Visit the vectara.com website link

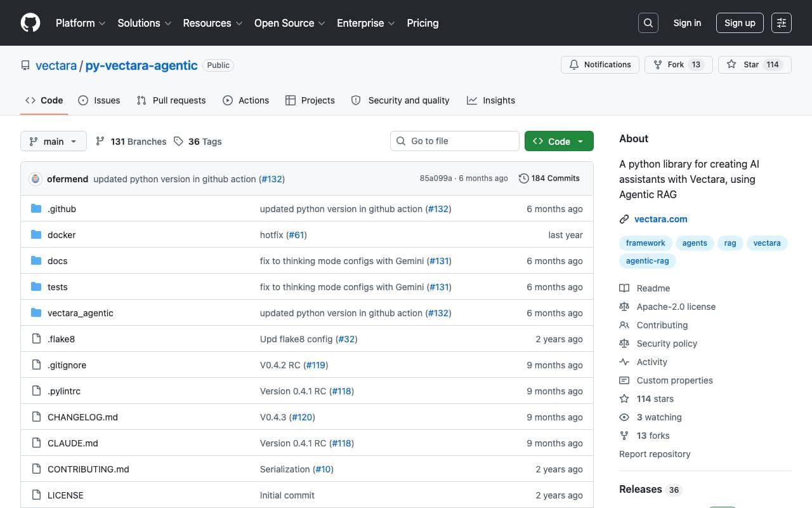click(x=661, y=219)
